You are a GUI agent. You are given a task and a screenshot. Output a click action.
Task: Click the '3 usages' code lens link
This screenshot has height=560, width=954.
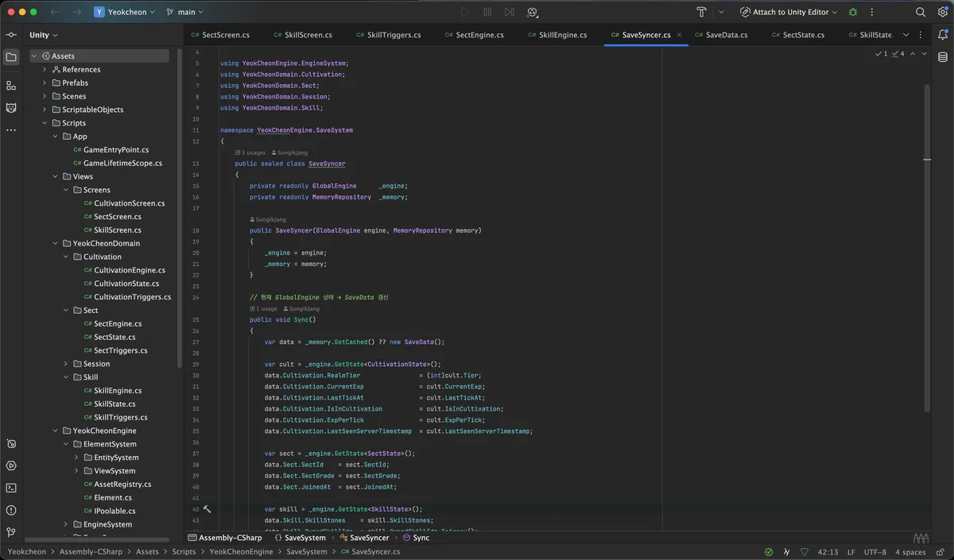tap(250, 153)
